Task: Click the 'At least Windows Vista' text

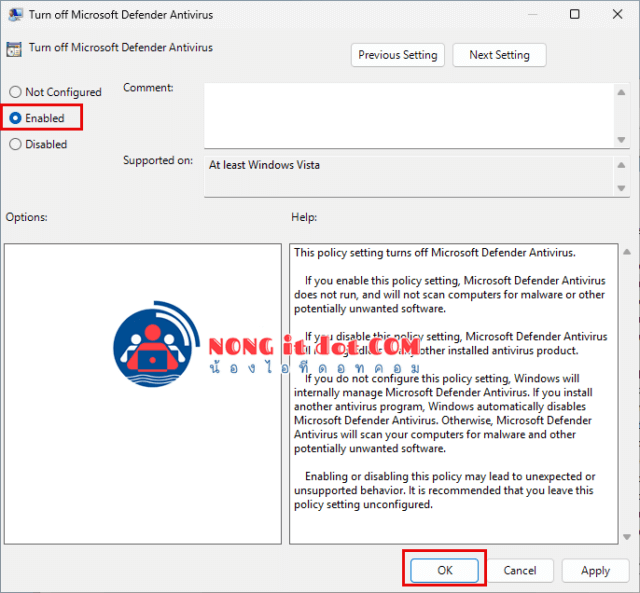Action: click(x=264, y=165)
